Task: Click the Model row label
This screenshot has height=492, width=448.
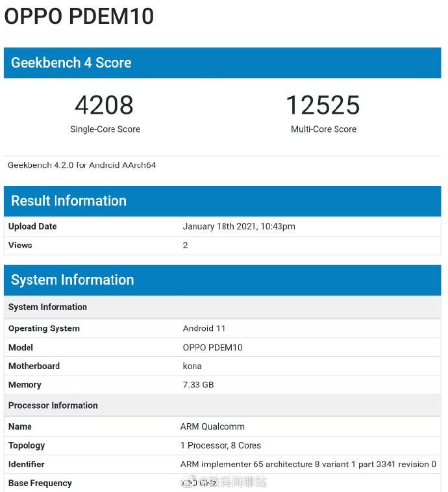Action: click(x=21, y=347)
